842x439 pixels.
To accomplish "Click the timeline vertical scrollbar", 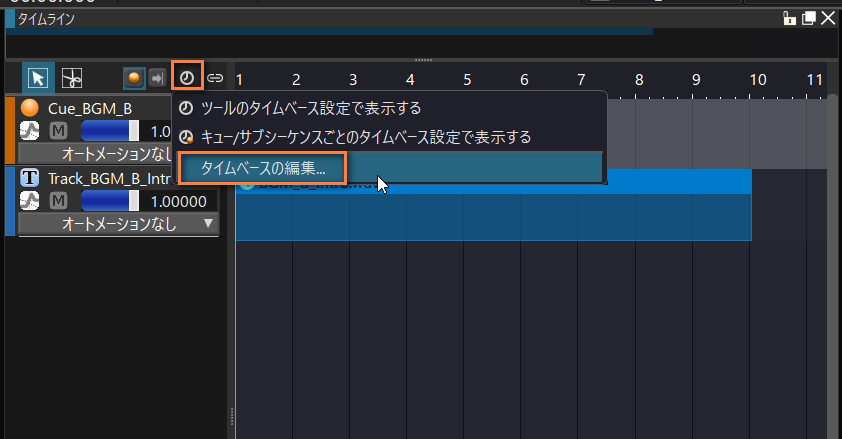I will coord(832,266).
